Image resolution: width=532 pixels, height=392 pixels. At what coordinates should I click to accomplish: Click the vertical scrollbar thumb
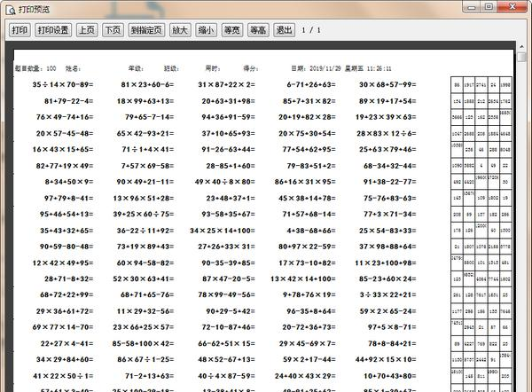[521, 57]
